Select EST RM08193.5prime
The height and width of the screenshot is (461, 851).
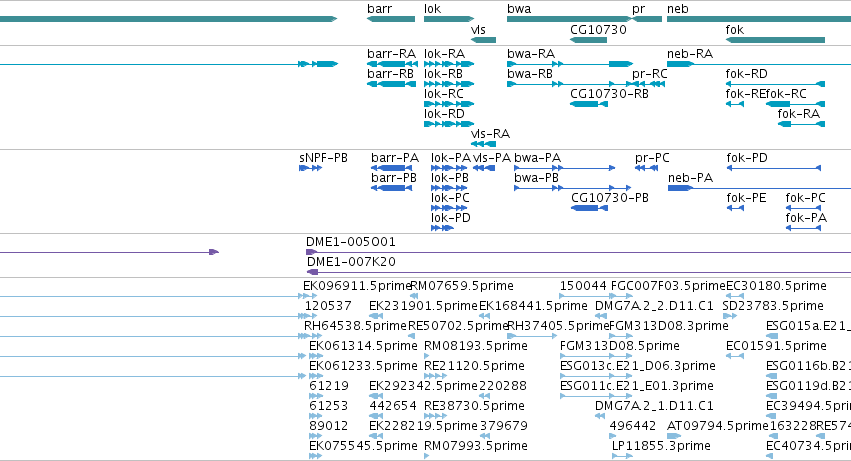click(475, 346)
